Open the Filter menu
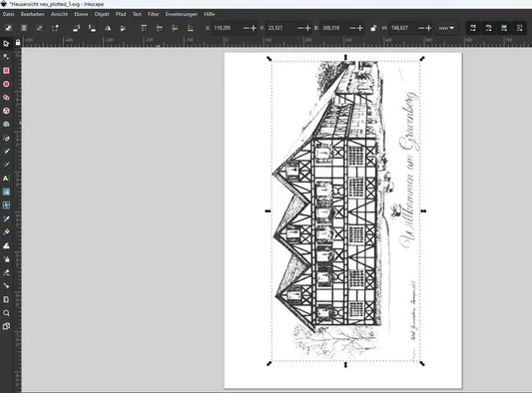Image resolution: width=532 pixels, height=393 pixels. point(154,14)
